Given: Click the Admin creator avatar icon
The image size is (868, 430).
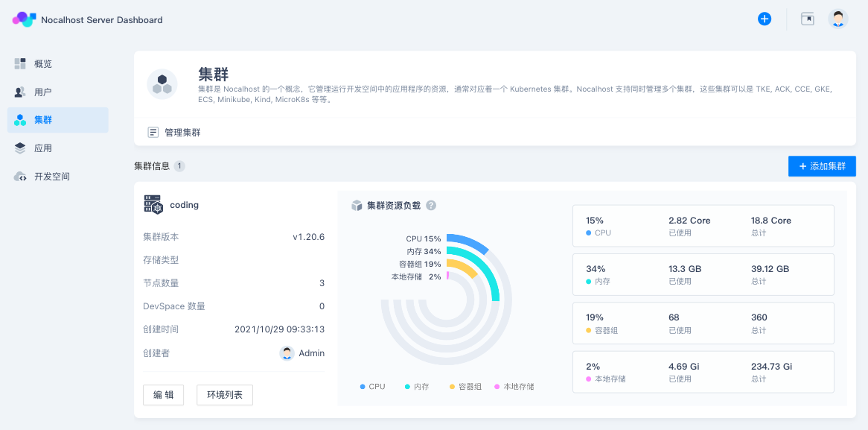Looking at the screenshot, I should pos(287,353).
